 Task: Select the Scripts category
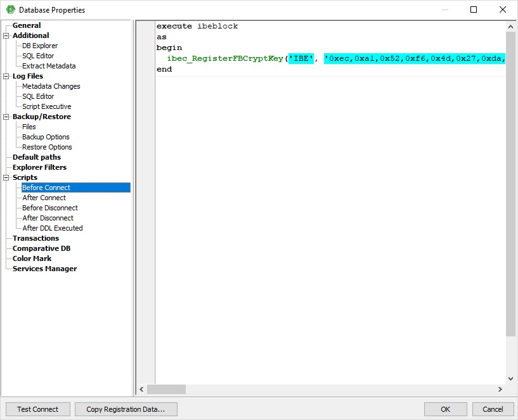tap(25, 177)
